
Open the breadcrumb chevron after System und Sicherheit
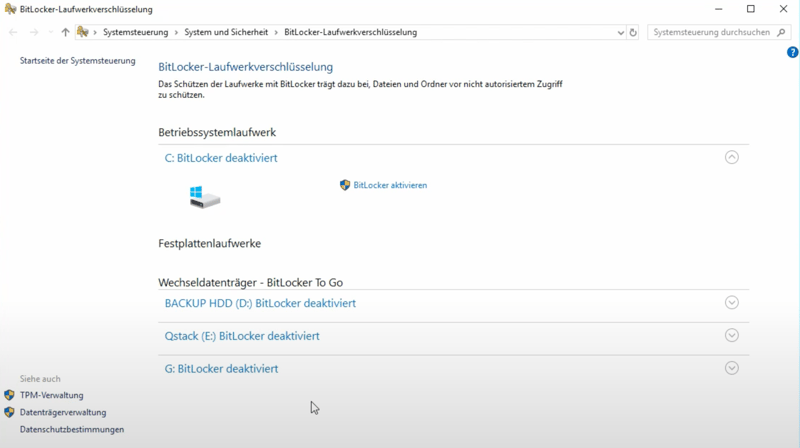pos(276,32)
